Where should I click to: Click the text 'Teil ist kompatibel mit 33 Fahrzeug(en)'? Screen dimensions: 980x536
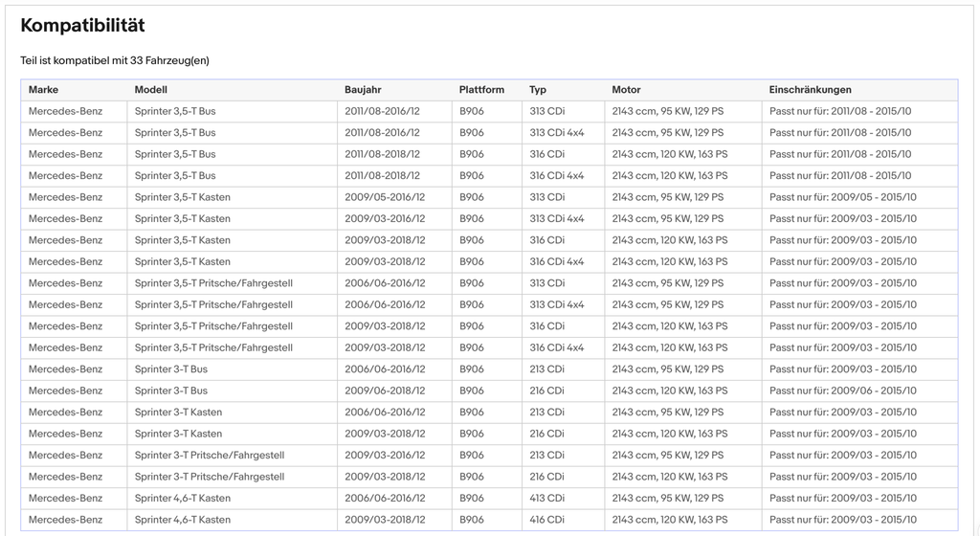pos(115,60)
